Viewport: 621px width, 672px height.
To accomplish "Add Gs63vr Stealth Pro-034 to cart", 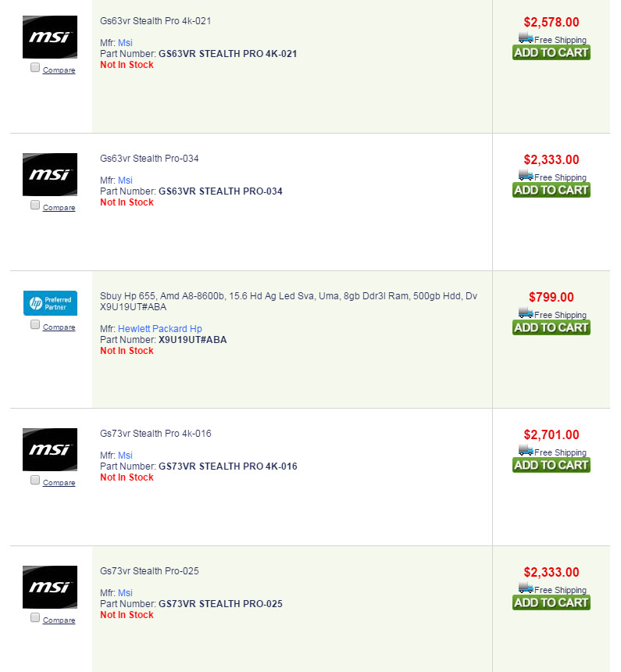I will (x=551, y=190).
